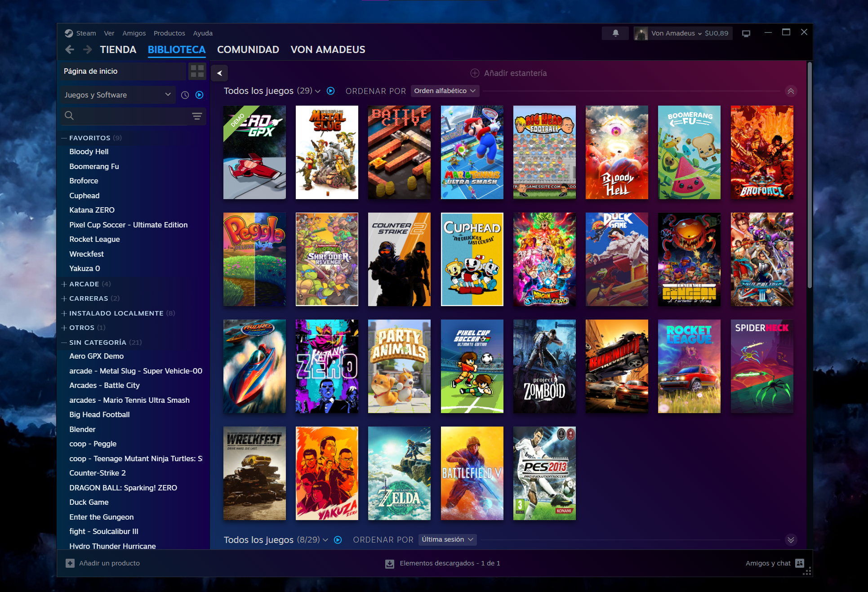
Task: Open Orden alfabético sort dropdown
Action: point(445,91)
